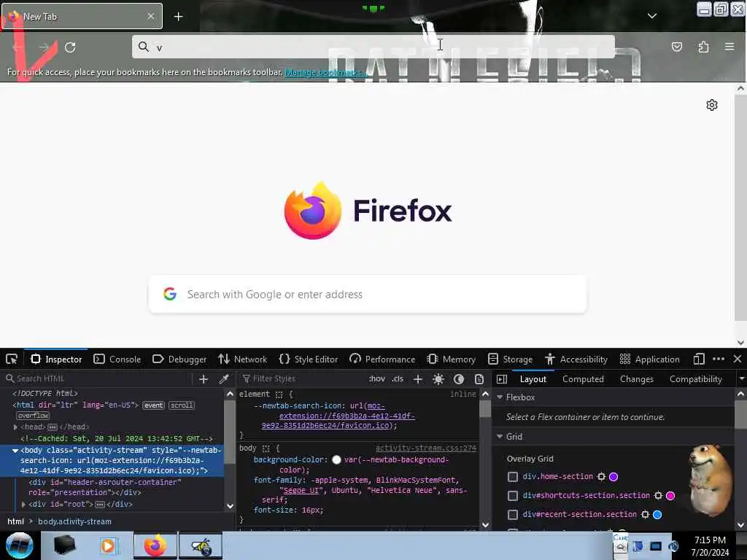Toggle responsive design mode

pyautogui.click(x=699, y=359)
